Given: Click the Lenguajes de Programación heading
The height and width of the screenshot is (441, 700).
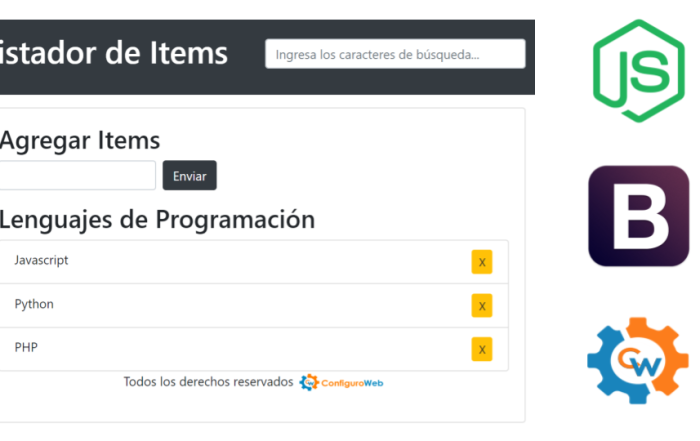Looking at the screenshot, I should click(x=157, y=219).
